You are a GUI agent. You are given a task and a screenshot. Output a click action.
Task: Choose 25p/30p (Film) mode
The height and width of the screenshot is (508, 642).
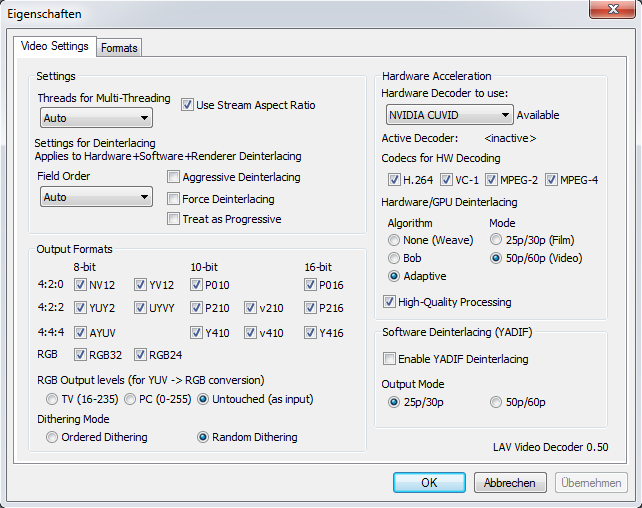[496, 240]
